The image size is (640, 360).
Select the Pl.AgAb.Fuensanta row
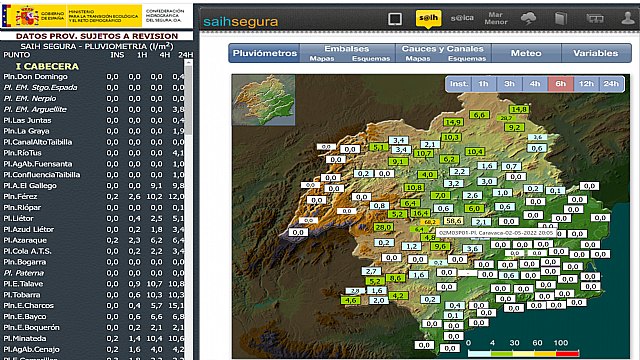point(93,164)
